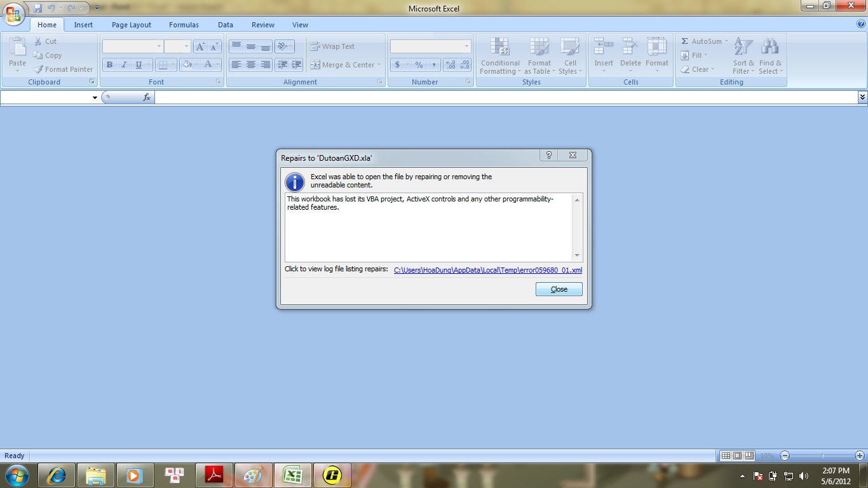Image resolution: width=868 pixels, height=488 pixels.
Task: Toggle Align Text Left
Action: click(x=236, y=65)
